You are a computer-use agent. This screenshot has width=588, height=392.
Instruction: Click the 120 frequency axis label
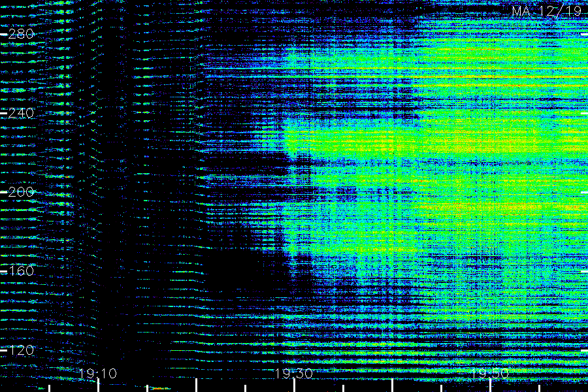(x=21, y=350)
